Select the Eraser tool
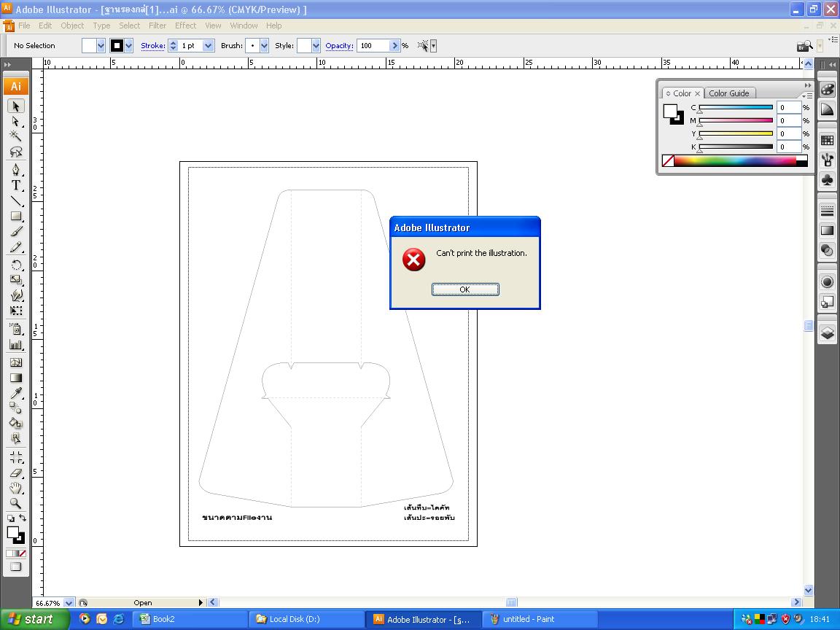The image size is (840, 630). tap(15, 473)
